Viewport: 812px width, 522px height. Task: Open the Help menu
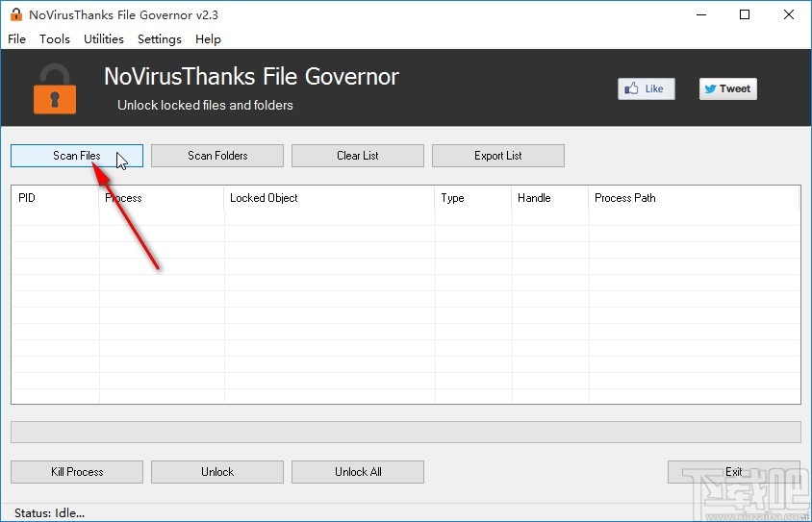(x=208, y=39)
